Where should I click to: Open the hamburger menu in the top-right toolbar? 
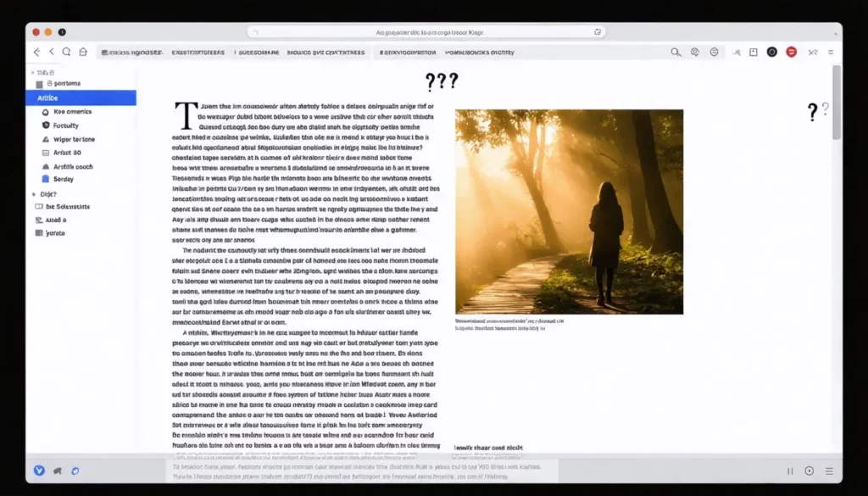[x=830, y=52]
